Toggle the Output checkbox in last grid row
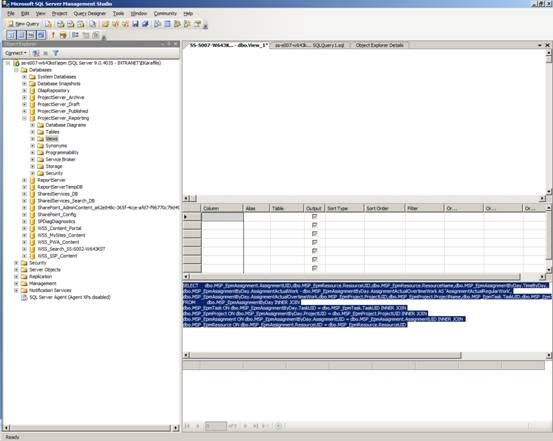Image resolution: width=553 pixels, height=441 pixels. [x=315, y=268]
